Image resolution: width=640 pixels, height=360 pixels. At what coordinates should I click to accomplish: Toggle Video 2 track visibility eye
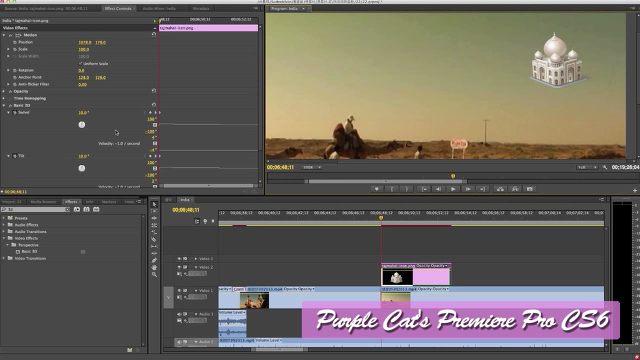(179, 267)
